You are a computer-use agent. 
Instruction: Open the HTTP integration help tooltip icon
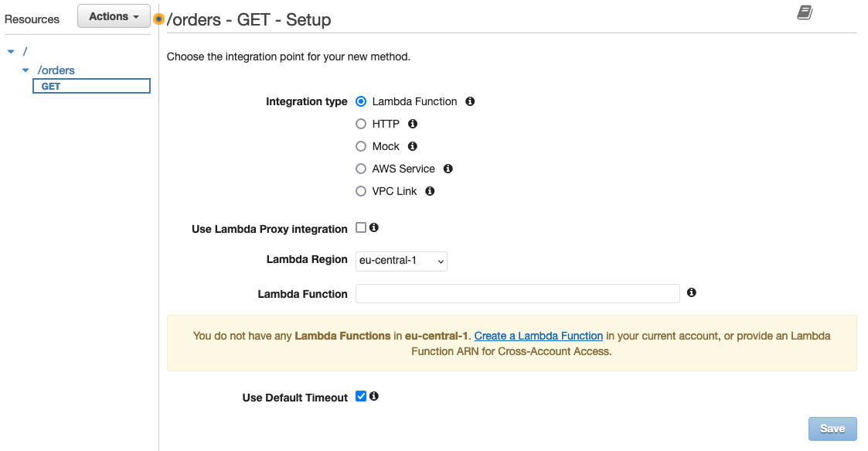[412, 124]
